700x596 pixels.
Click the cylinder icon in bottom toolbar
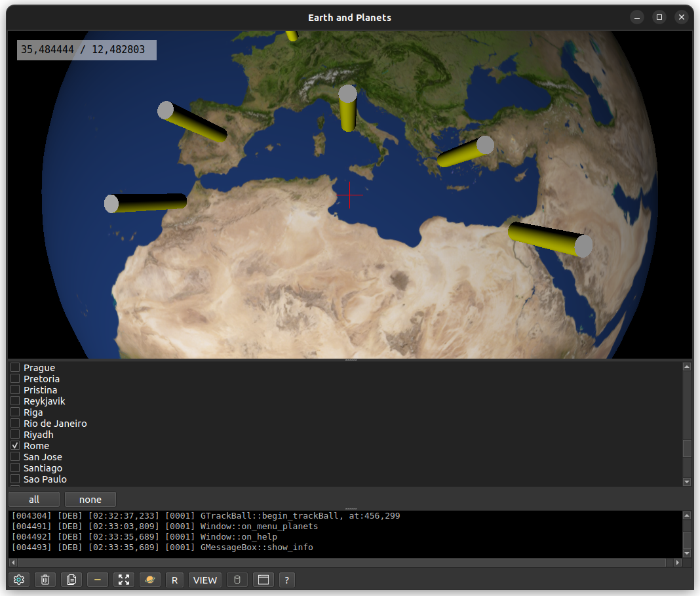237,580
